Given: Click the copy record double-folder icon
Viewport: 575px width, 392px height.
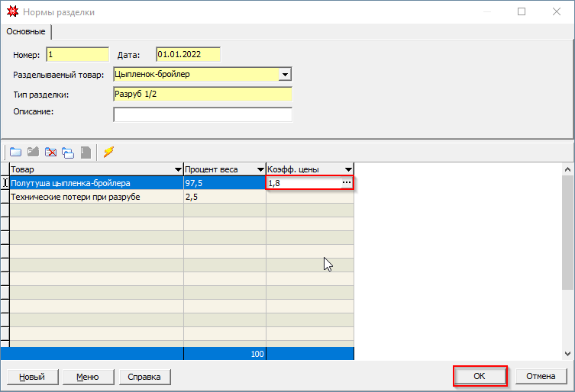Looking at the screenshot, I should 68,152.
